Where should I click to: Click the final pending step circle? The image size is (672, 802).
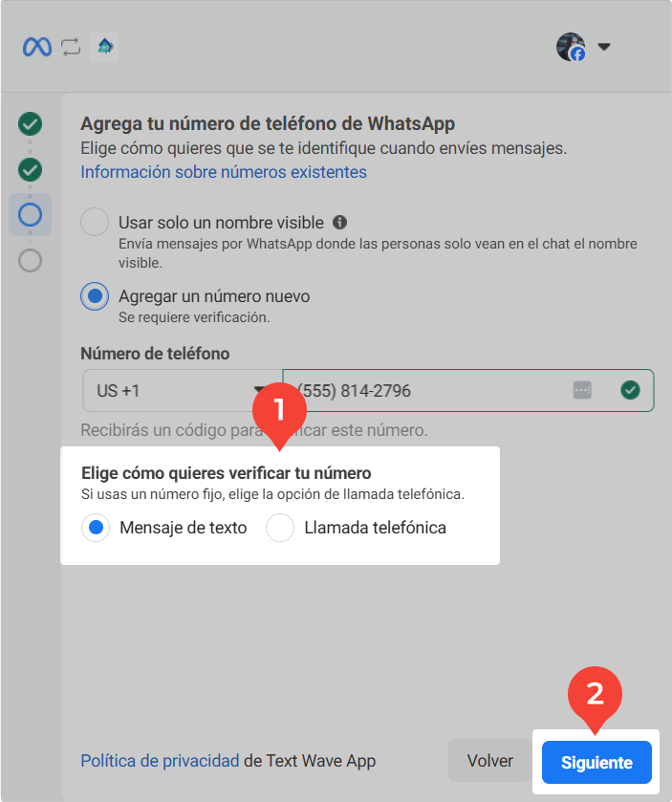tap(31, 260)
